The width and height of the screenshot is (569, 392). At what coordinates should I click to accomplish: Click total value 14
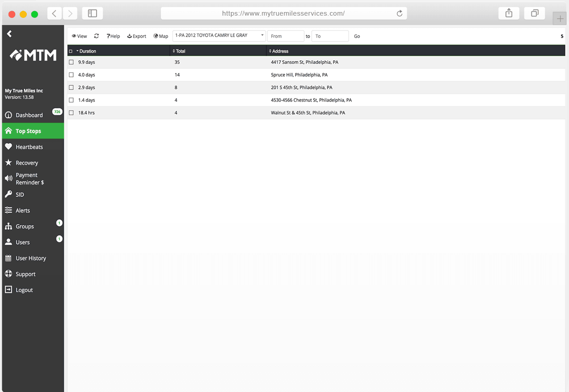click(177, 75)
